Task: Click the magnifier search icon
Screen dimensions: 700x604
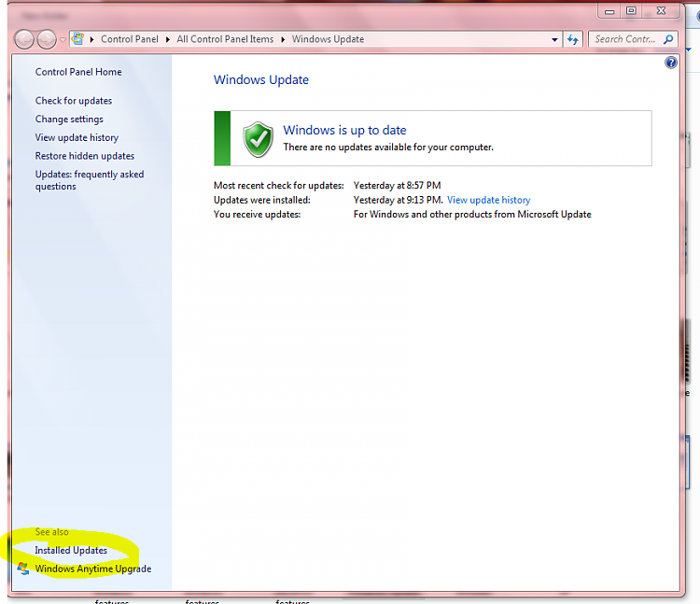Action: click(668, 39)
